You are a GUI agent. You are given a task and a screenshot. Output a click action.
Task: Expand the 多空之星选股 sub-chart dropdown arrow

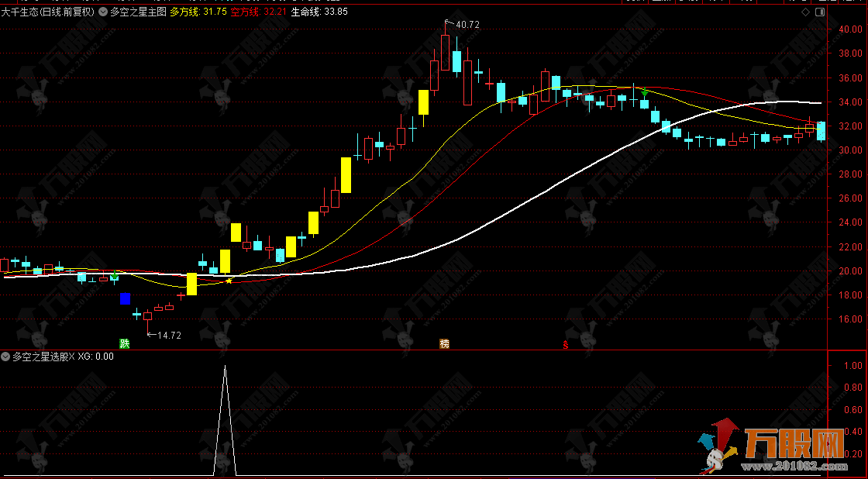pyautogui.click(x=6, y=357)
